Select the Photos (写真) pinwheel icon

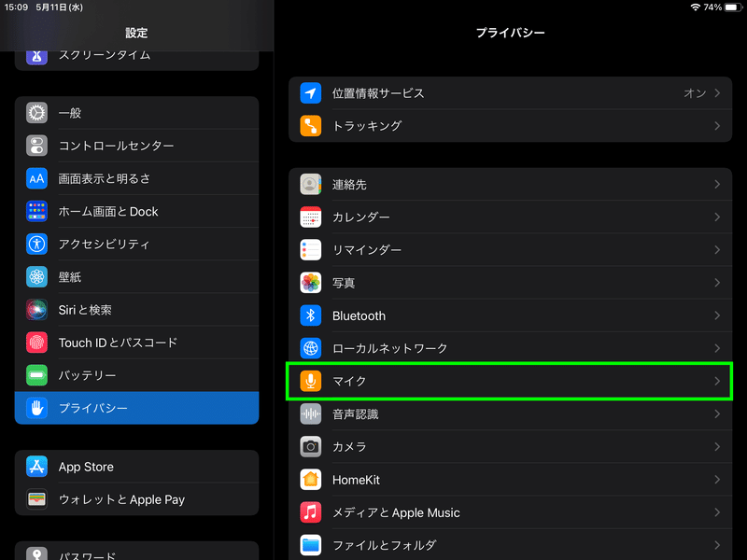point(311,283)
